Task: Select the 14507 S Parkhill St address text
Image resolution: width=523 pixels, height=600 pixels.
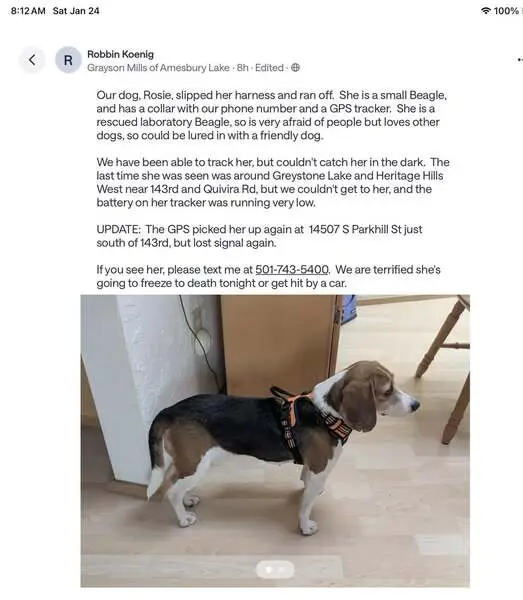Action: coord(354,229)
